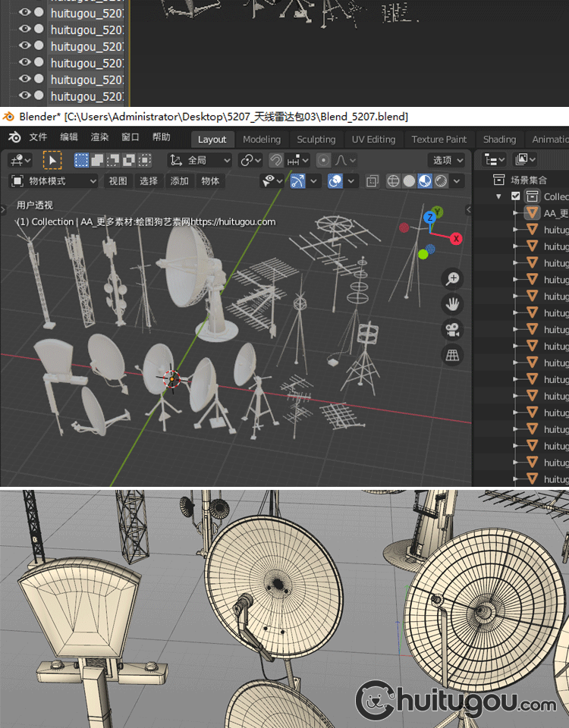
Task: Open the 全局 transform orientation dropdown
Action: [200, 160]
